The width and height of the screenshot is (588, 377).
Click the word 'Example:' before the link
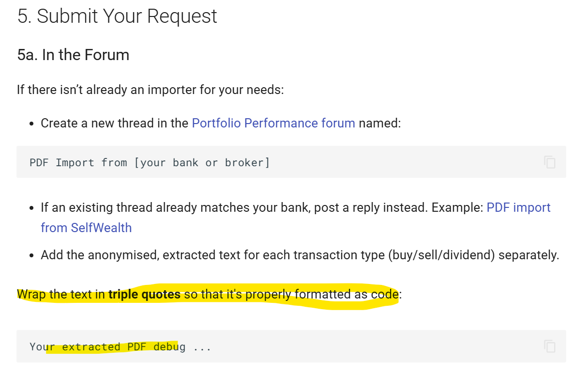click(x=457, y=207)
